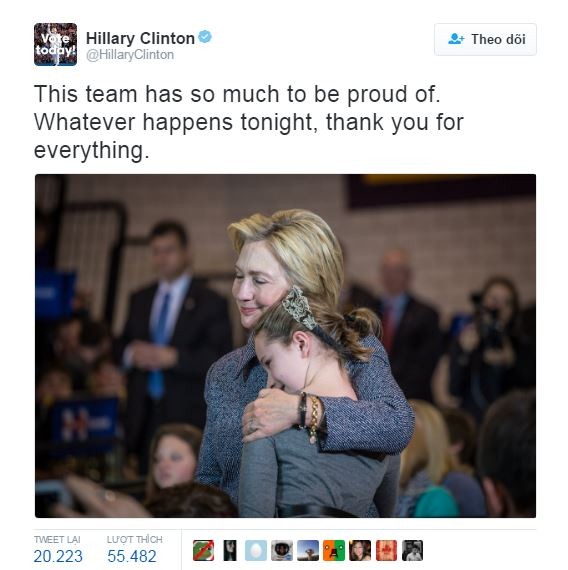Click the dark-haired woman liker avatar
The image size is (568, 570).
(x=360, y=550)
